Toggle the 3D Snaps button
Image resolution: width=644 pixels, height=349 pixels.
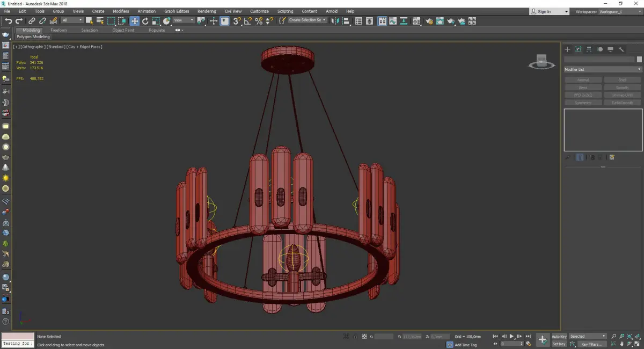237,21
